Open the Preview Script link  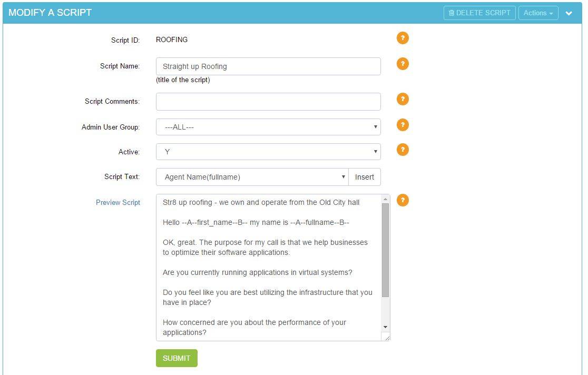click(117, 202)
